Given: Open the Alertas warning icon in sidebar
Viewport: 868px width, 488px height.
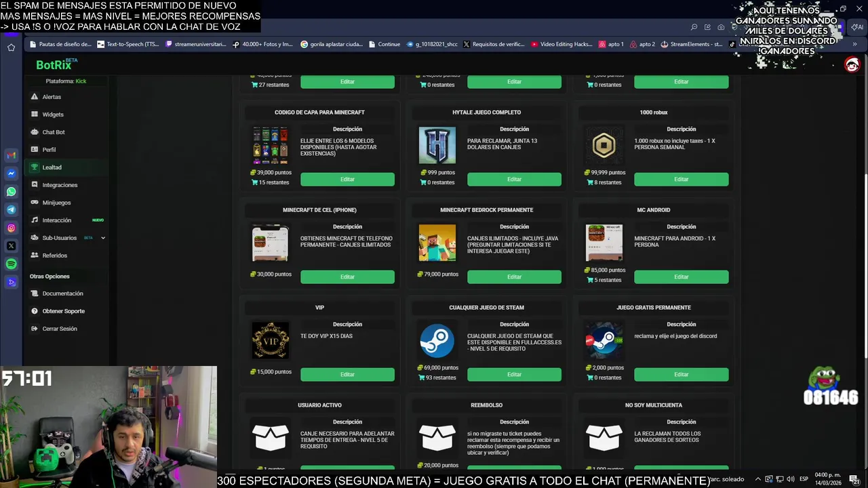Looking at the screenshot, I should pyautogui.click(x=35, y=97).
